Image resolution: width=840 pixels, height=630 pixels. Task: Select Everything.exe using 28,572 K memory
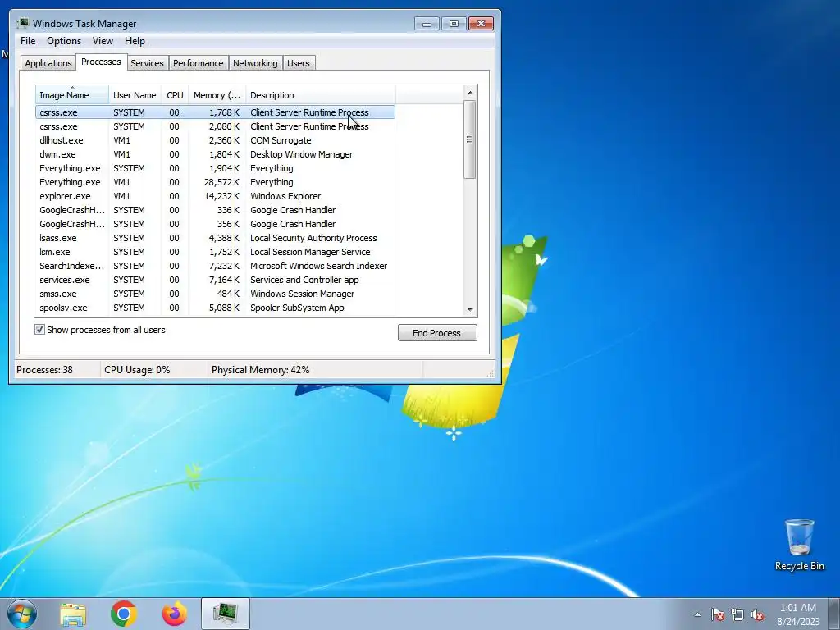pos(216,182)
